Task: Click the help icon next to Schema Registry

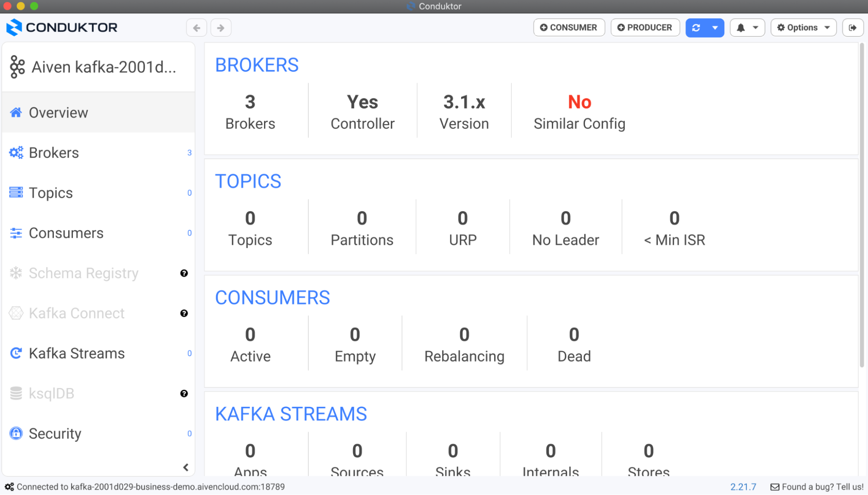Action: 184,273
